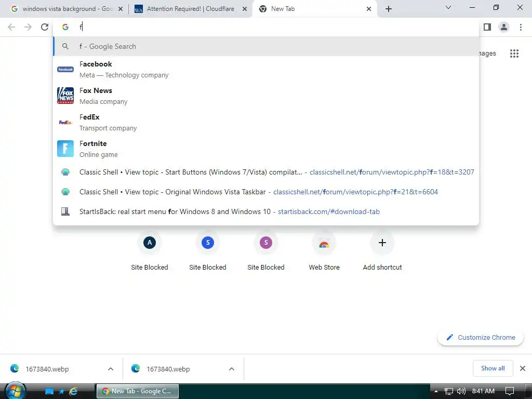Viewport: 532px width, 399px height.
Task: Go forward using the forward arrow
Action: pyautogui.click(x=28, y=27)
